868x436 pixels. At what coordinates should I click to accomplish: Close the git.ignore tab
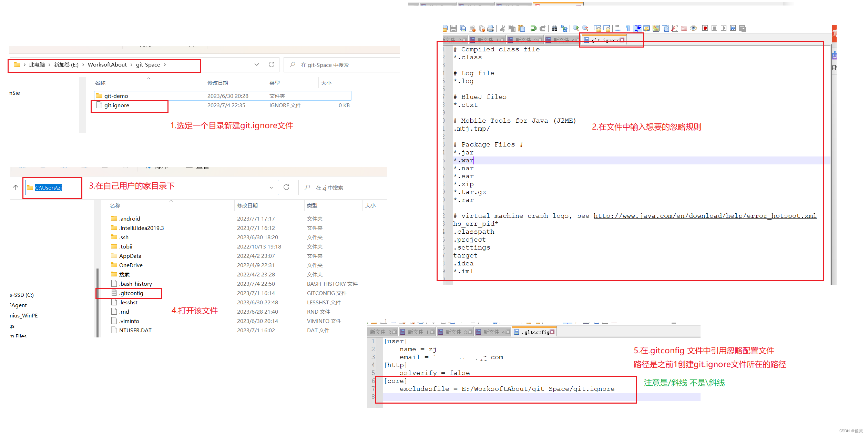point(622,40)
